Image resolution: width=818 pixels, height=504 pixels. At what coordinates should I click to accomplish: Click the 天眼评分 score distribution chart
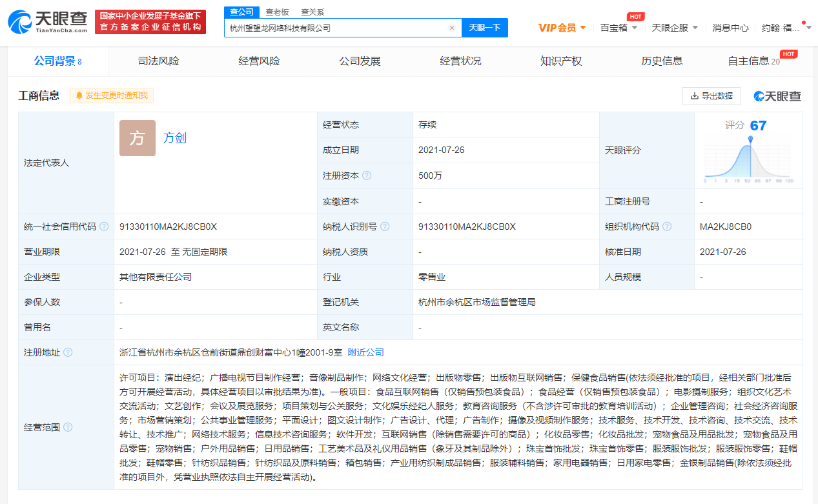point(749,158)
